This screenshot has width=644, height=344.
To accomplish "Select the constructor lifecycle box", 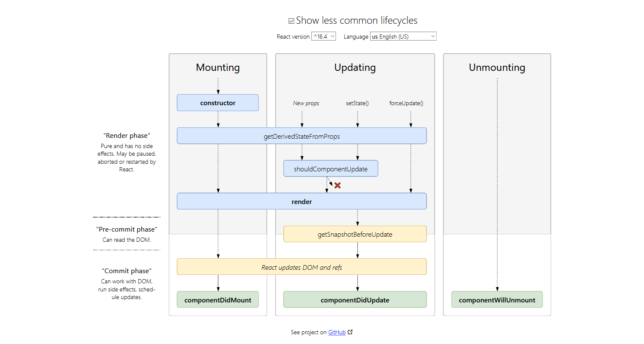I will [217, 103].
